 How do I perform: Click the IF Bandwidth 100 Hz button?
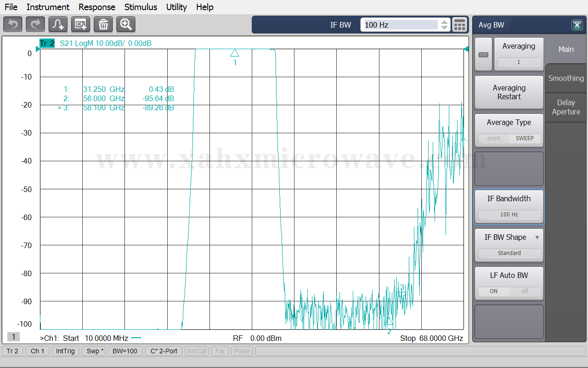tap(509, 206)
